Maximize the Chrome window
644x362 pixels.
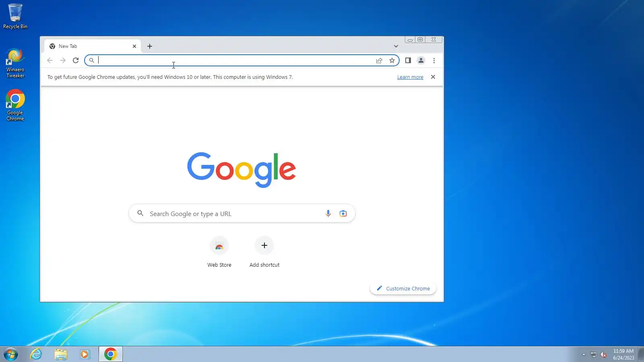click(420, 39)
